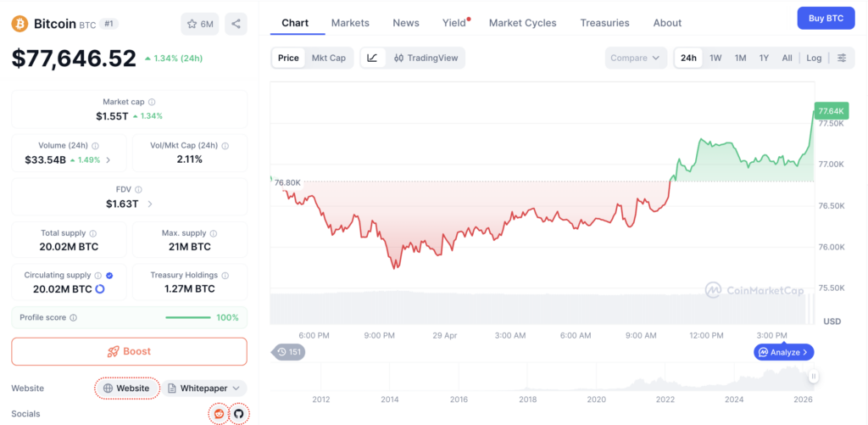Click the circulating supply progress ring icon
The image size is (868, 425).
(x=100, y=288)
